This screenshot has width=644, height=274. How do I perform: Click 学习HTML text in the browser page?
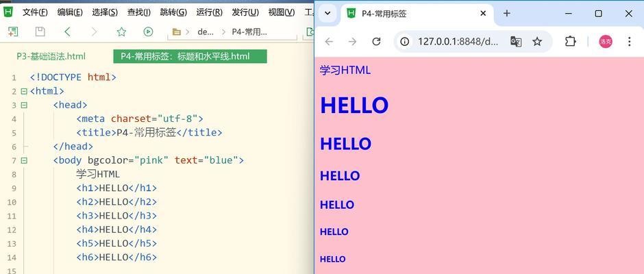[345, 71]
